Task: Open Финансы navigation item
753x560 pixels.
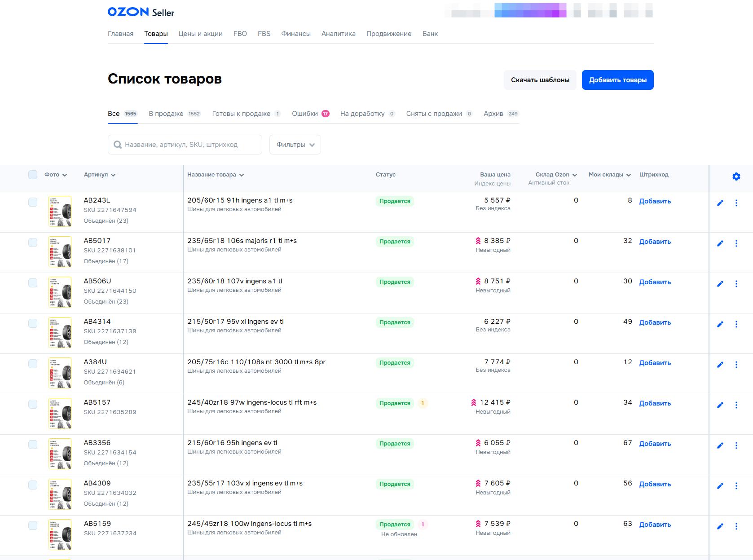Action: point(296,34)
